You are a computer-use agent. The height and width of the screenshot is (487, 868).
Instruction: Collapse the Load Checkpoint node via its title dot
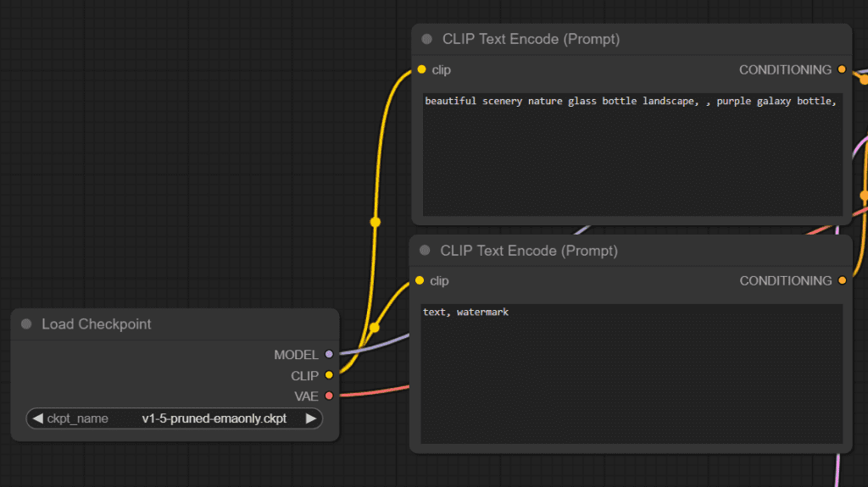pyautogui.click(x=26, y=324)
